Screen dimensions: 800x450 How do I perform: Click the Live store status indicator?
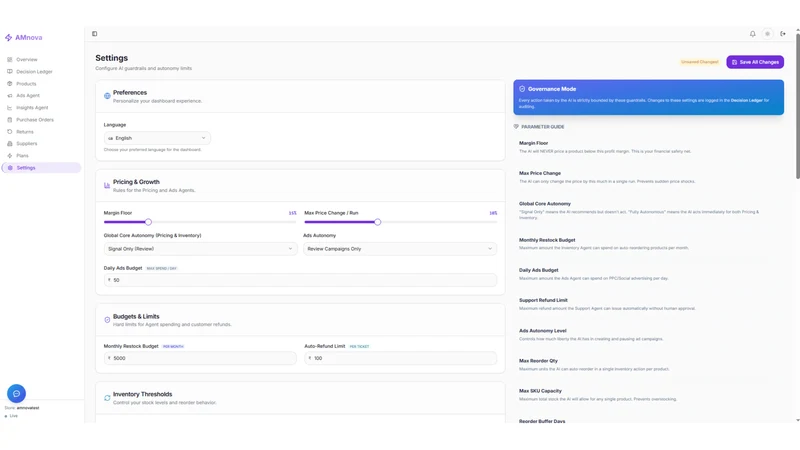(x=11, y=416)
